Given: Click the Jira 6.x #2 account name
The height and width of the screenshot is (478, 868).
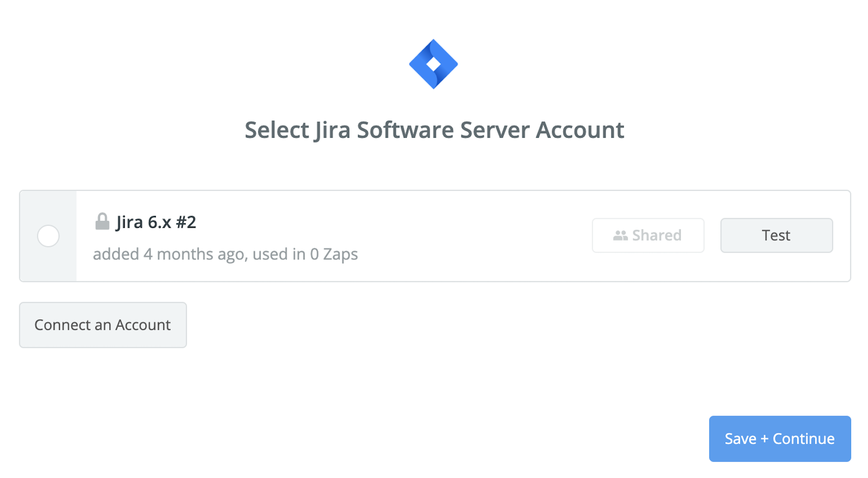Looking at the screenshot, I should click(156, 222).
